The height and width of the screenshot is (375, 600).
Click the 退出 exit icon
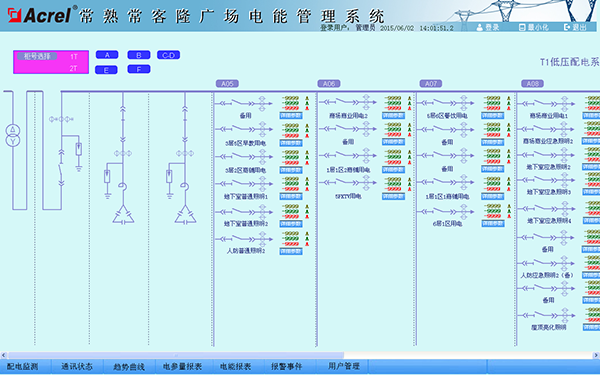[567, 27]
